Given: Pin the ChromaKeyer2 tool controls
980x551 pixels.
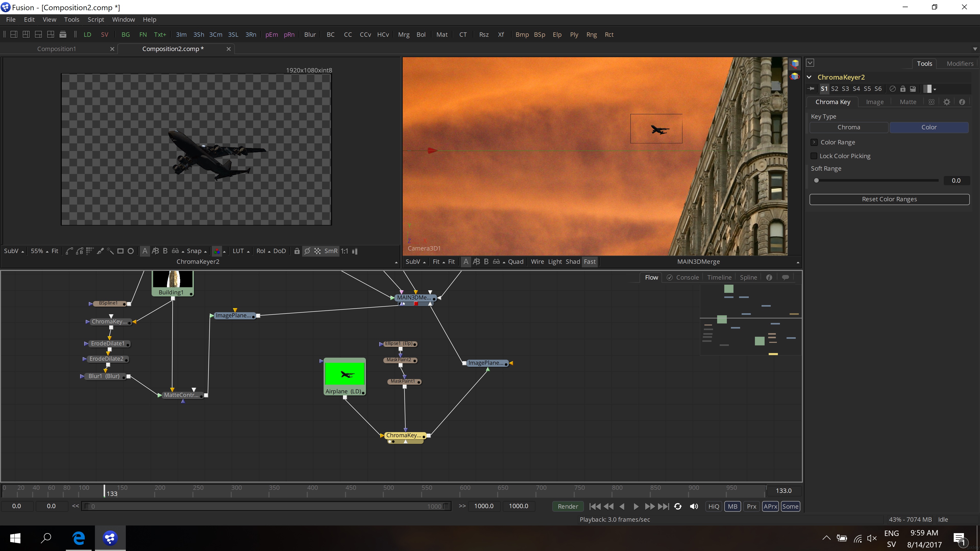Looking at the screenshot, I should tap(811, 89).
